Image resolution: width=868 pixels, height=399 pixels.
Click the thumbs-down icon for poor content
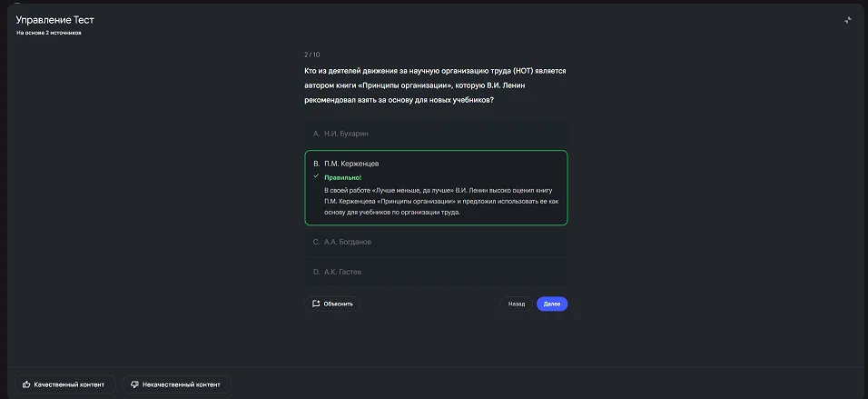[134, 384]
